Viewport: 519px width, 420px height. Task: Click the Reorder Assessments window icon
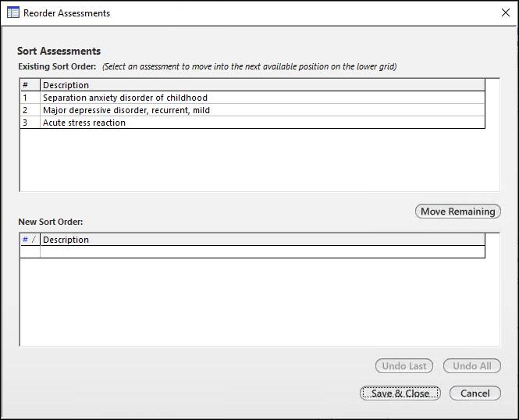tap(13, 13)
